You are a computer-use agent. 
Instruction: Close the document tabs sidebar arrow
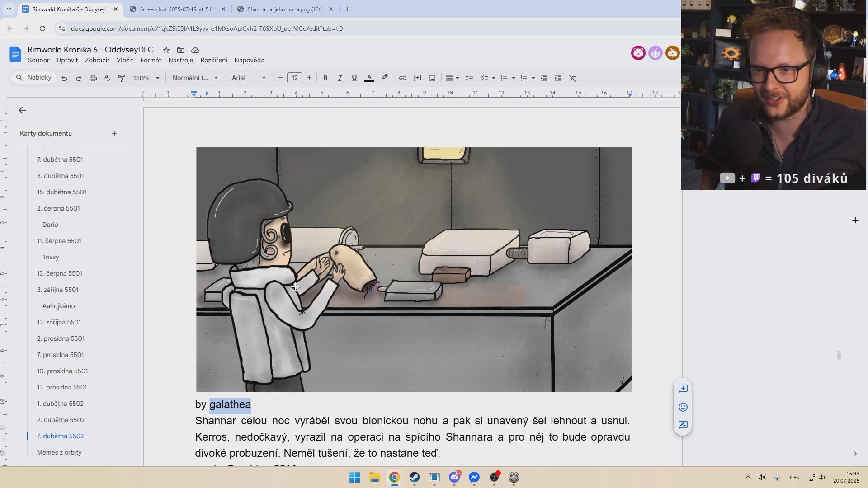tap(22, 110)
